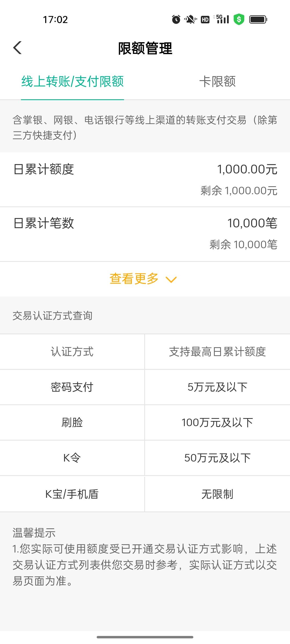Tap the green dollar shield icon
The height and width of the screenshot is (644, 290).
[239, 19]
